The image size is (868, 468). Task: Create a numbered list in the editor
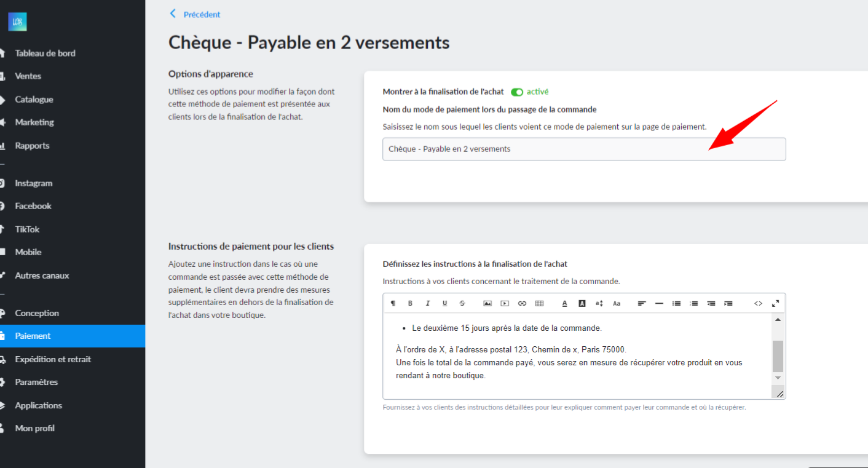coord(693,303)
